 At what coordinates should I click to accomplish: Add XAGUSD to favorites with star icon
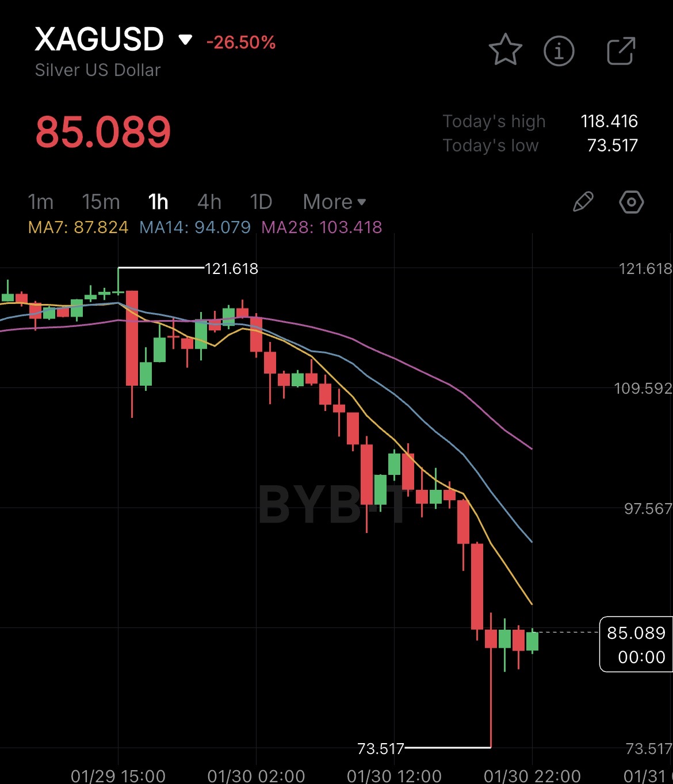click(505, 51)
